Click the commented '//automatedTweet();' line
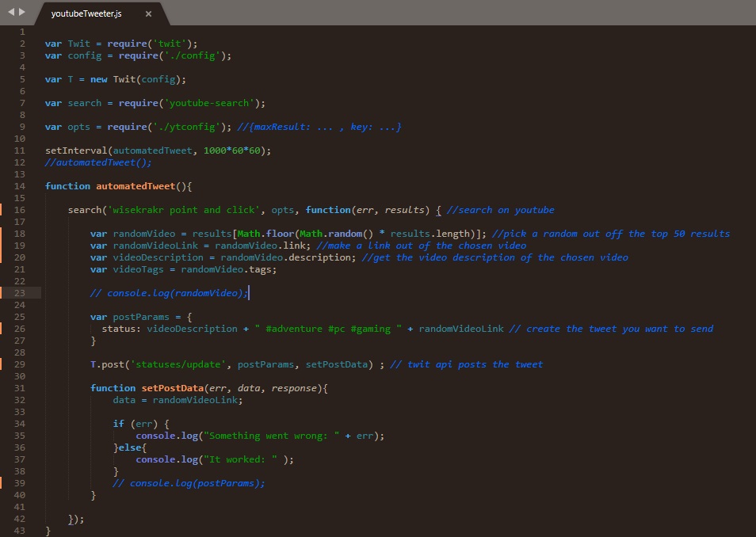Screen dimensions: 756x537 (x=98, y=162)
